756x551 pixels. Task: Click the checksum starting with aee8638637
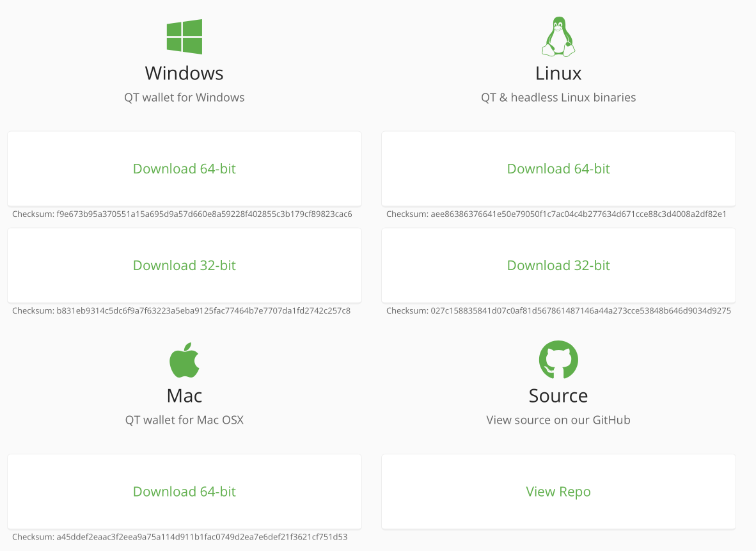click(556, 214)
